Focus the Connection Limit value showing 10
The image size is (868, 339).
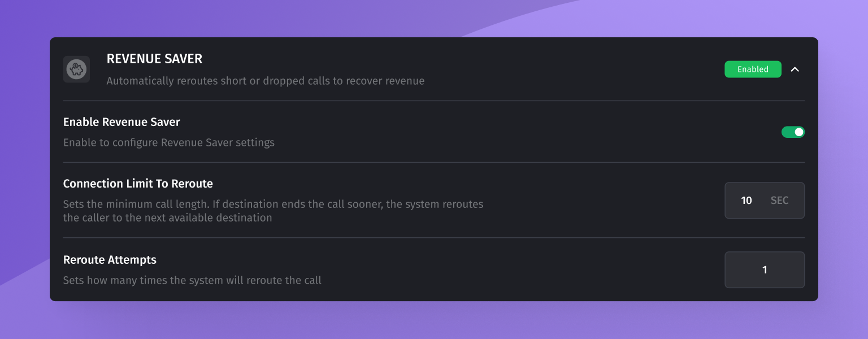pyautogui.click(x=747, y=201)
